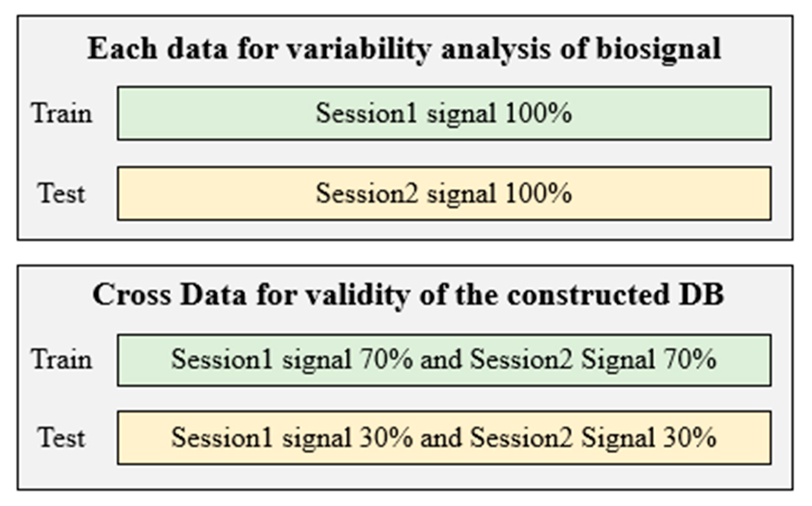
Task: Click 'Session2 Signal 30%' text in yellow box
Action: 593,438
